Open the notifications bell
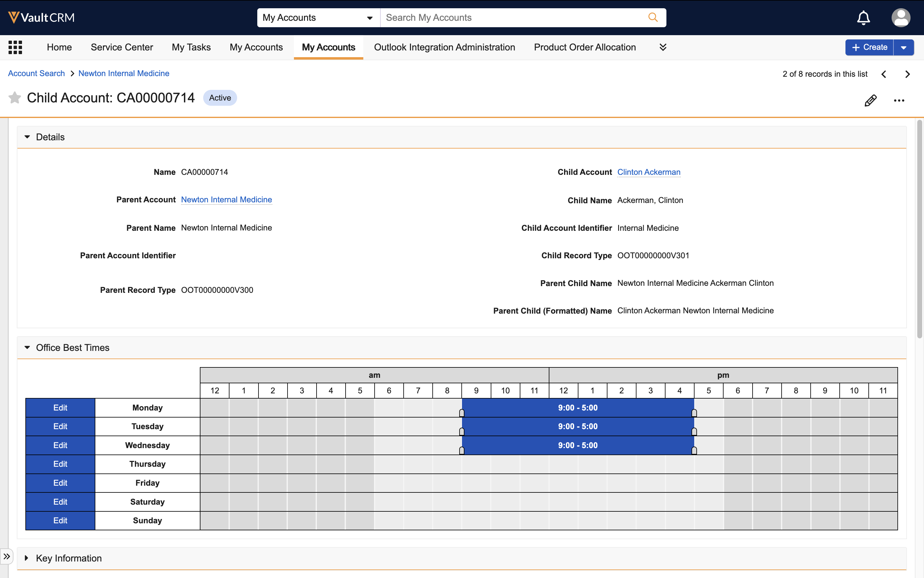 point(863,18)
